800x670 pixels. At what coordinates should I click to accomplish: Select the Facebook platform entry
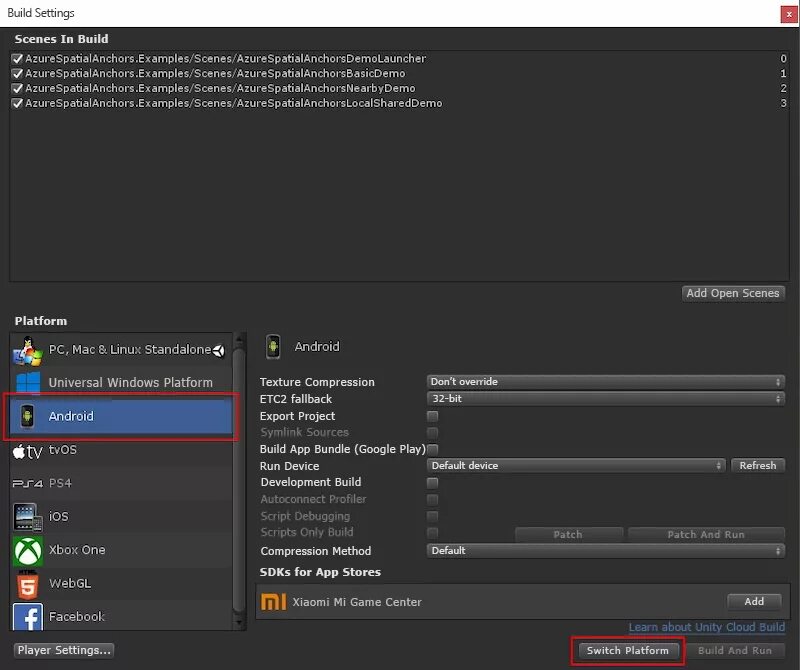tap(120, 616)
